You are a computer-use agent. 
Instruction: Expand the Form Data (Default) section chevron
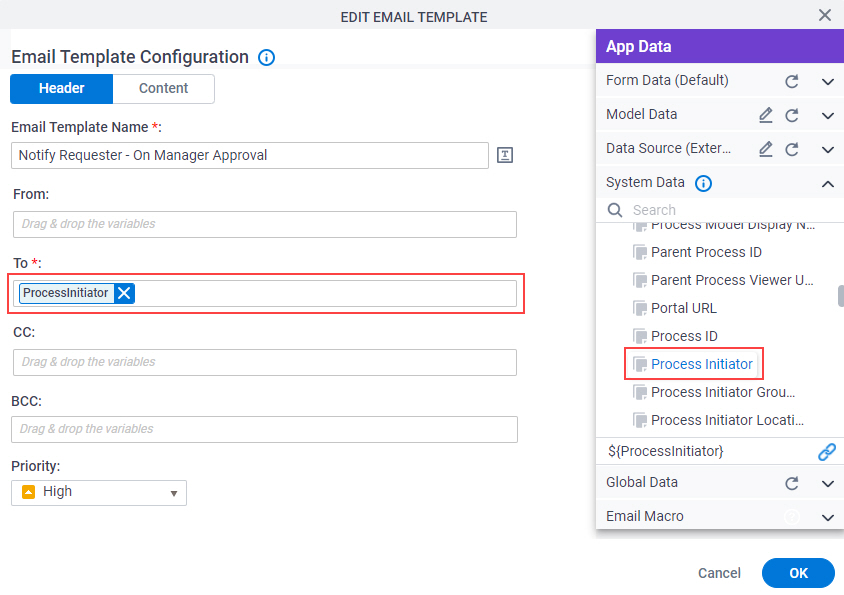click(828, 82)
